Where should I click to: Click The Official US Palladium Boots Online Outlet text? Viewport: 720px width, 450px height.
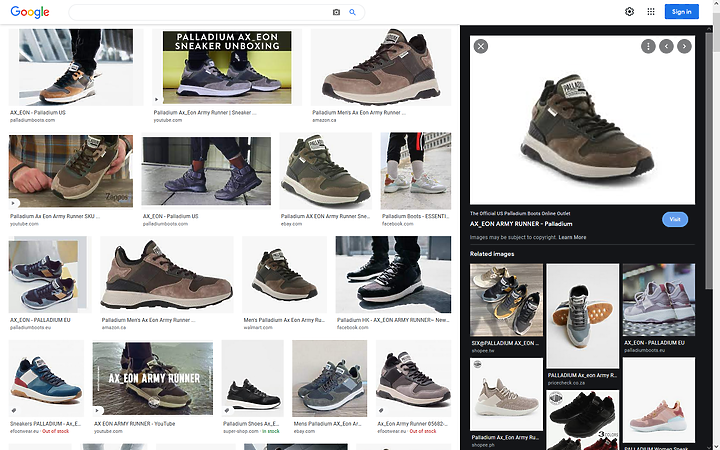pyautogui.click(x=520, y=214)
